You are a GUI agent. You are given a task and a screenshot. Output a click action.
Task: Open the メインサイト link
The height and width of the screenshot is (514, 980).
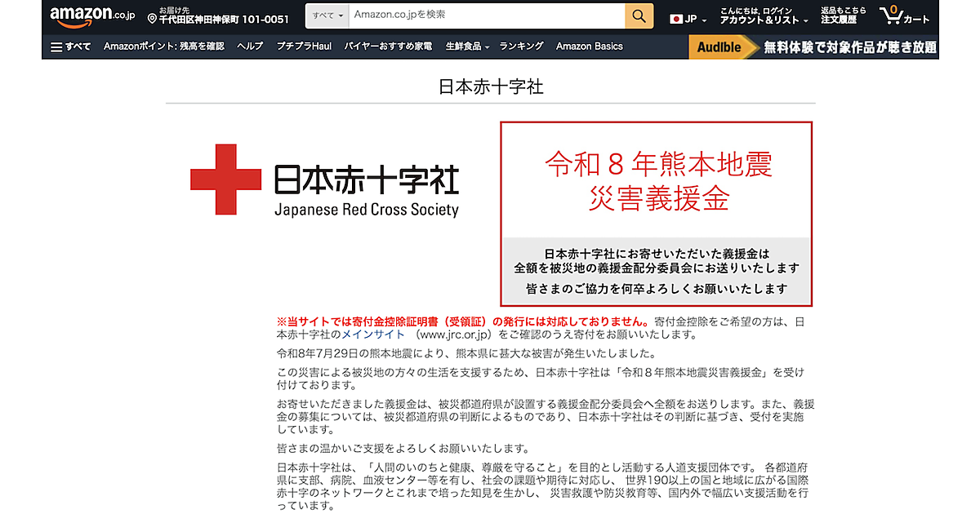(372, 335)
